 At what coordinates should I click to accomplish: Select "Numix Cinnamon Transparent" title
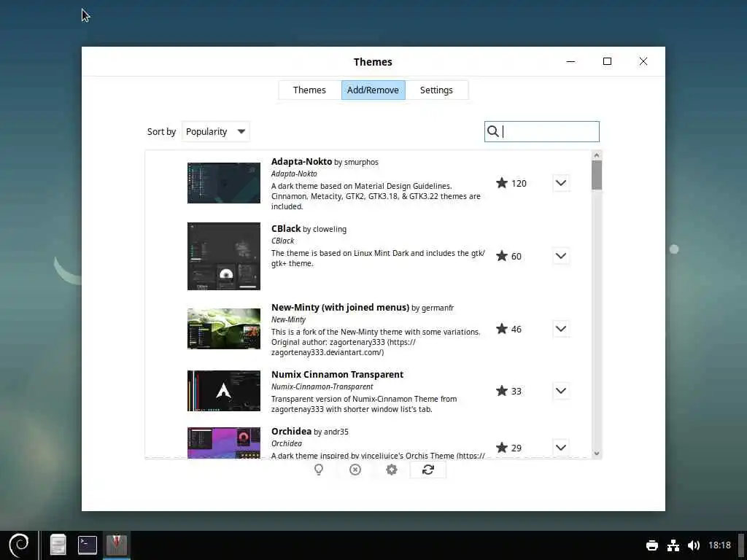click(337, 375)
